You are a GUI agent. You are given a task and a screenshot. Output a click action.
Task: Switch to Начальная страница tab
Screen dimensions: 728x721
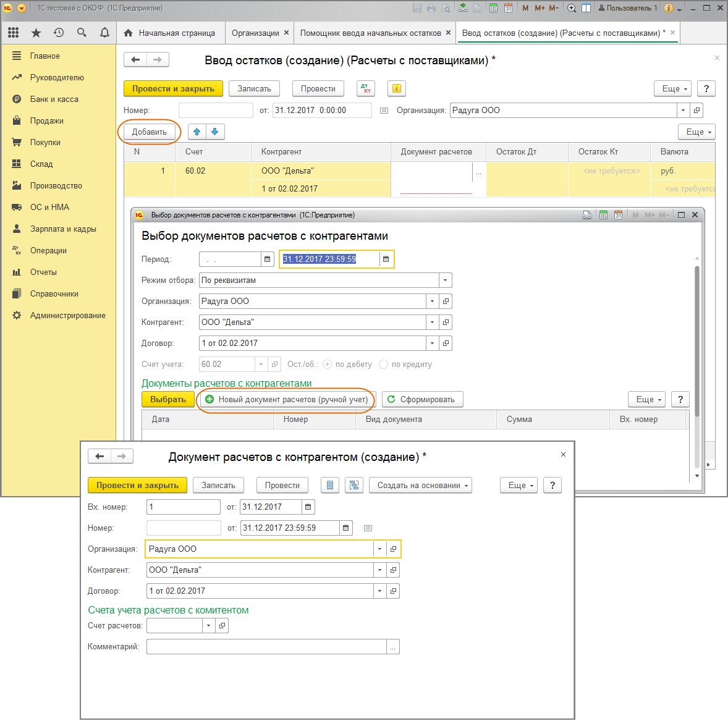[x=170, y=33]
